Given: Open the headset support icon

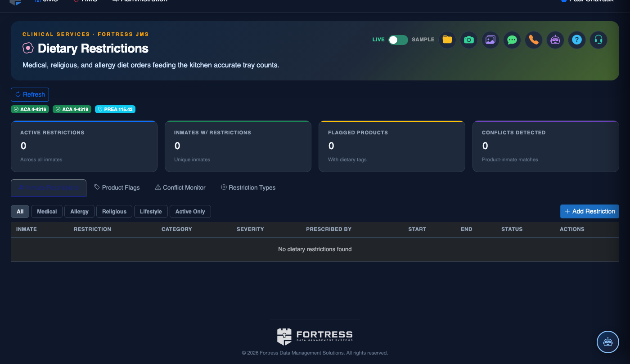Looking at the screenshot, I should coord(598,40).
